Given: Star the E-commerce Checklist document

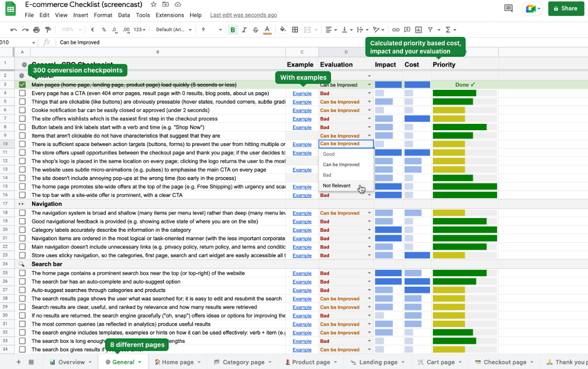Looking at the screenshot, I should coord(153,4).
